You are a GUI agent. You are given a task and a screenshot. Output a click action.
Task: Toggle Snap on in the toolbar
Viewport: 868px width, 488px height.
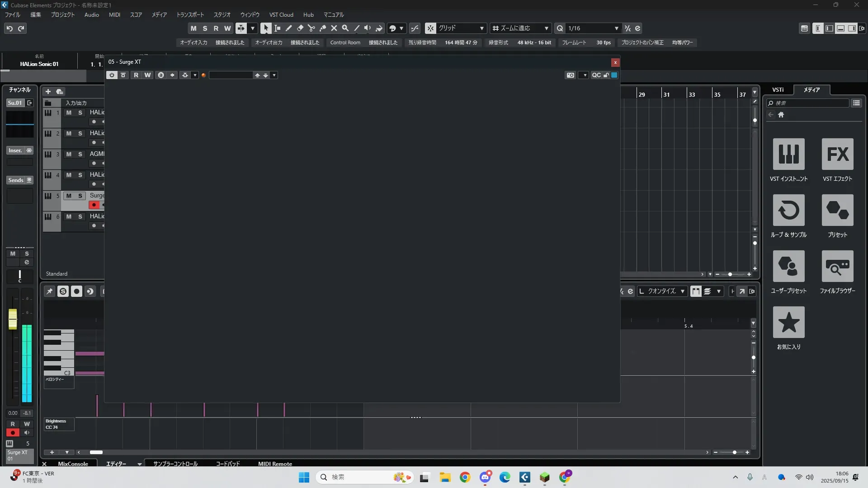tap(430, 28)
